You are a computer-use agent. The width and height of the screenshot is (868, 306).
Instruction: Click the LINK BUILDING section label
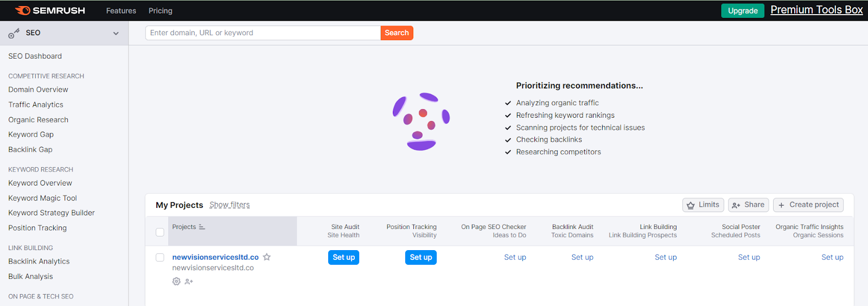[x=30, y=248]
